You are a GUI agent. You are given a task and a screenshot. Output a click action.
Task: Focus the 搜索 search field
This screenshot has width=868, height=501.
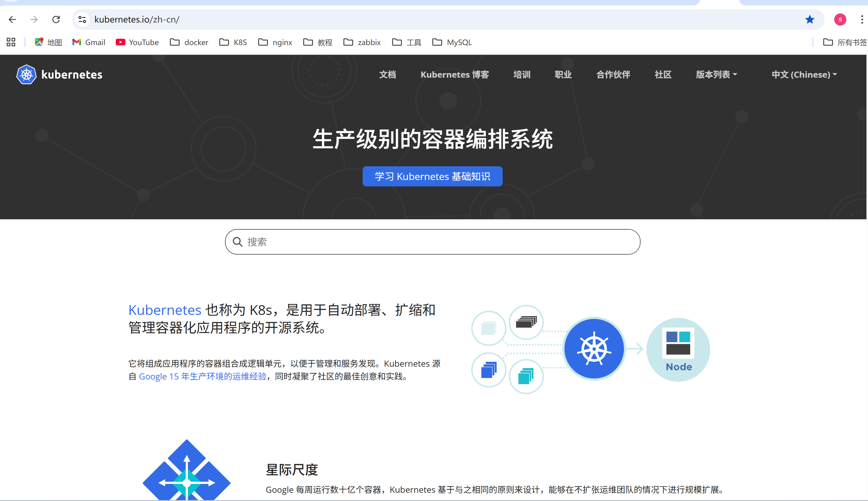pos(432,242)
